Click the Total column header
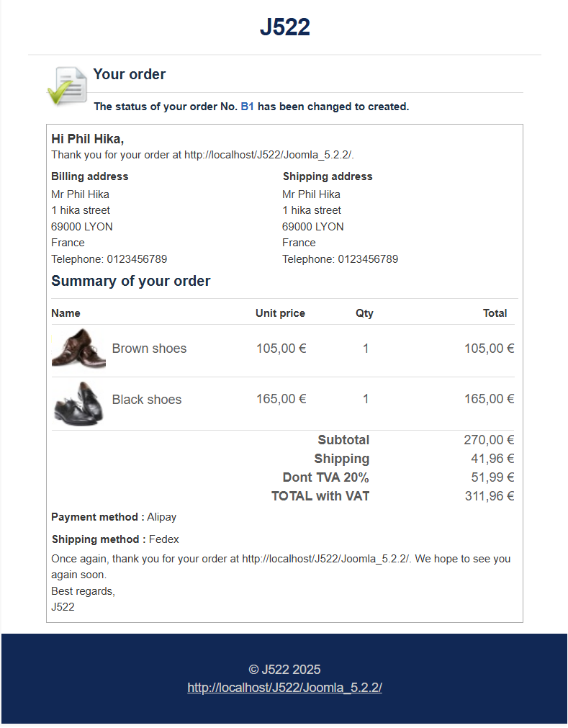This screenshot has width=568, height=728. click(x=495, y=313)
